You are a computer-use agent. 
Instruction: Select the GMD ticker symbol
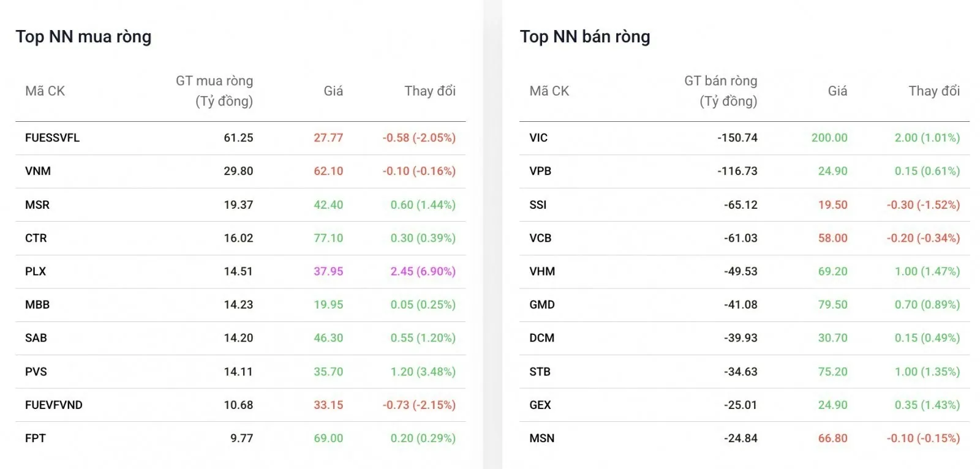542,305
